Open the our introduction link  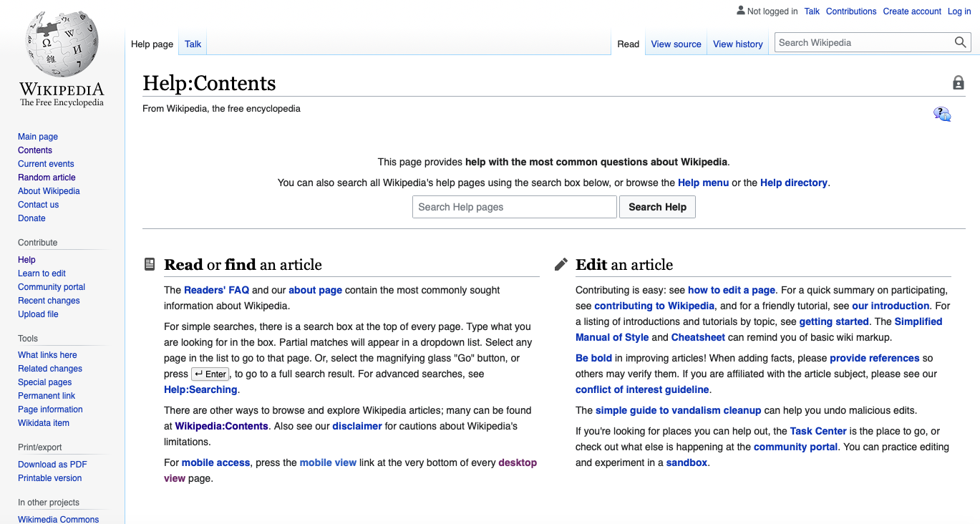tap(891, 306)
